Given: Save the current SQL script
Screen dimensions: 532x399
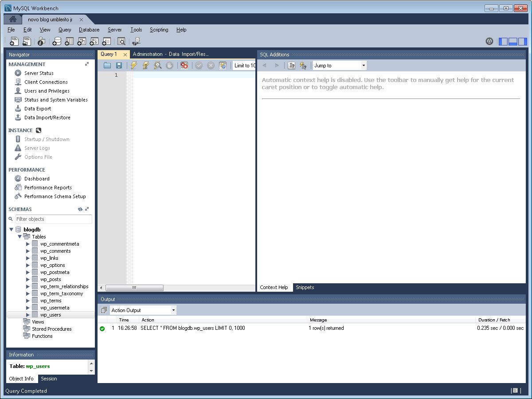Looking at the screenshot, I should [119, 65].
